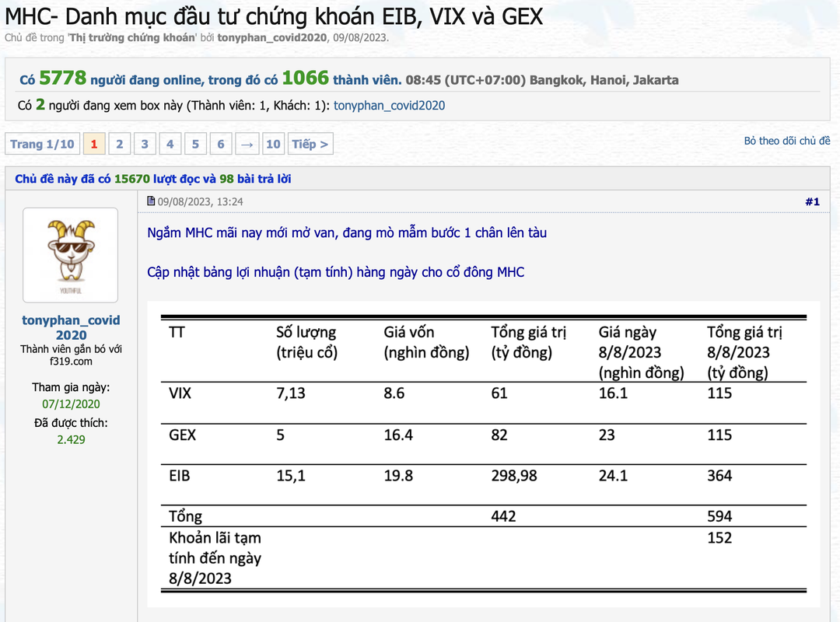Go to page 4 of thread
Image resolution: width=840 pixels, height=622 pixels.
[x=170, y=144]
